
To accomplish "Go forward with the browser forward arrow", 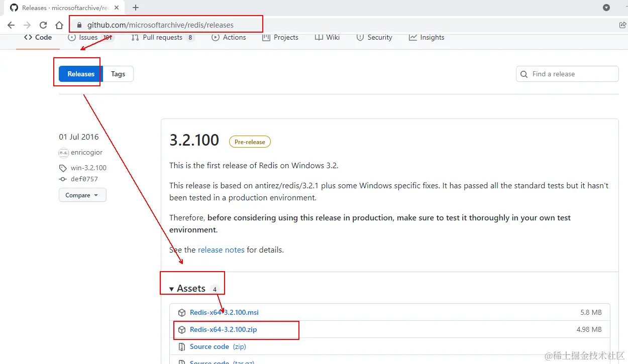I will [x=27, y=25].
